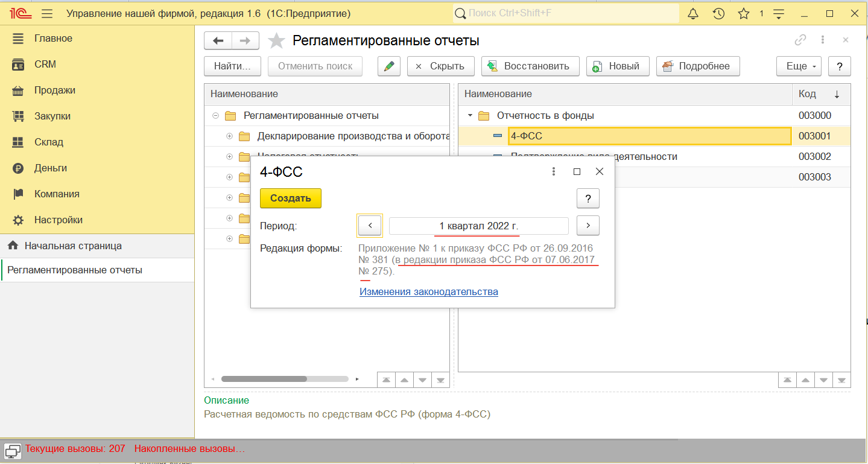868x464 pixels.
Task: Expand Декларирование производства и оборота folder
Action: coord(229,136)
